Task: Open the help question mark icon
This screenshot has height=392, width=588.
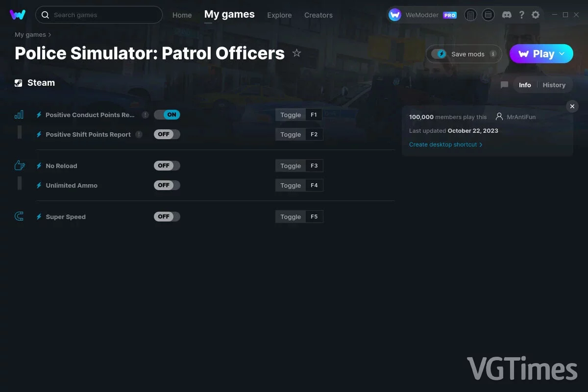Action: 522,15
